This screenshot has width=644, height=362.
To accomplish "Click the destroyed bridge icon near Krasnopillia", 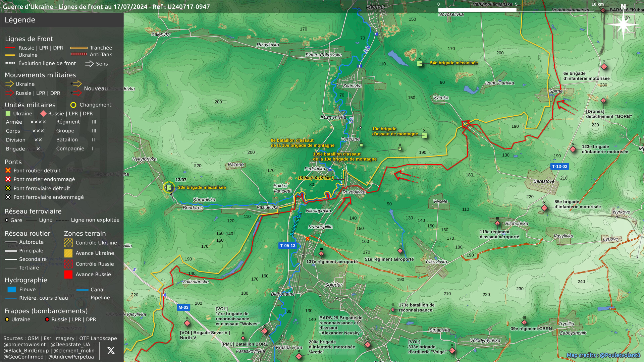I will (308, 239).
